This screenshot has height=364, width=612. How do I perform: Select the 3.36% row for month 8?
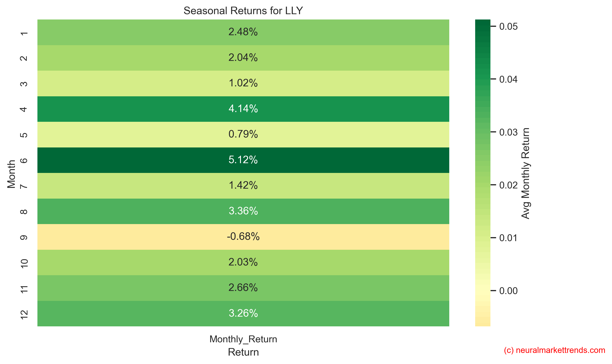coord(243,211)
